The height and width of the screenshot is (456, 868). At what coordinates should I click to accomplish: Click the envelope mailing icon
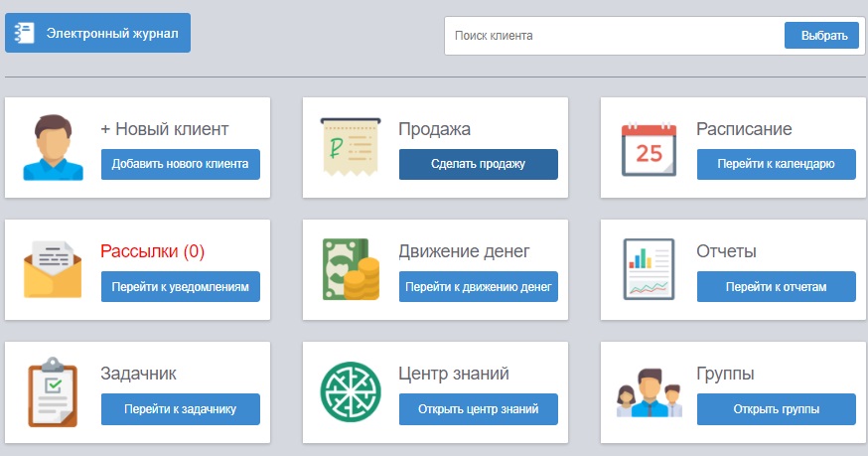click(53, 270)
